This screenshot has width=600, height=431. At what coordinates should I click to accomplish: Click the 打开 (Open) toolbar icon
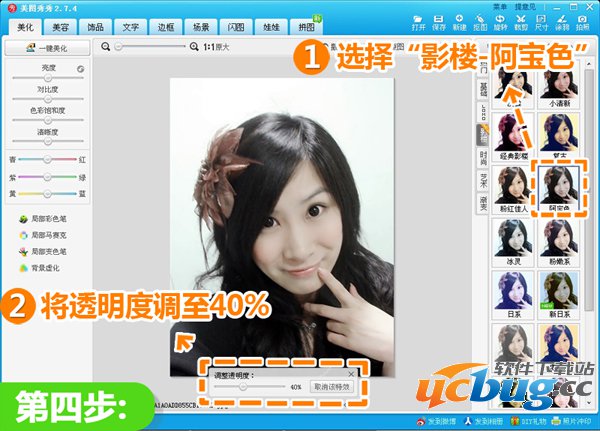[x=418, y=21]
